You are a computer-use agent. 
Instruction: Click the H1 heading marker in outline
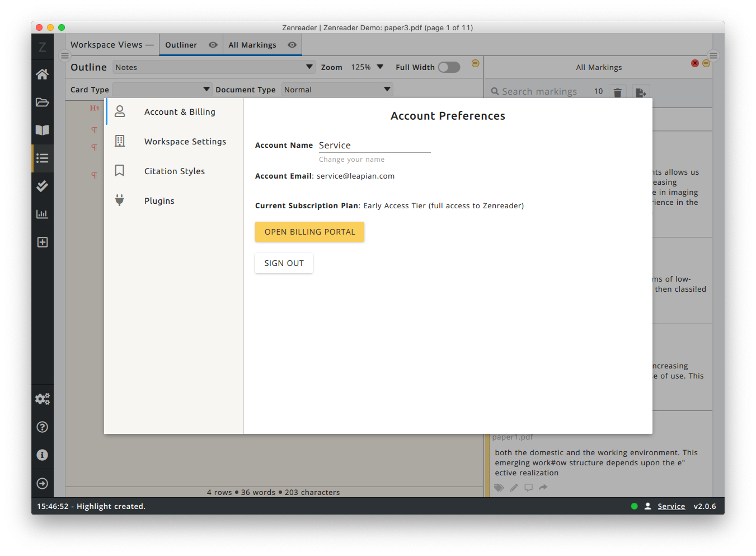tap(95, 108)
